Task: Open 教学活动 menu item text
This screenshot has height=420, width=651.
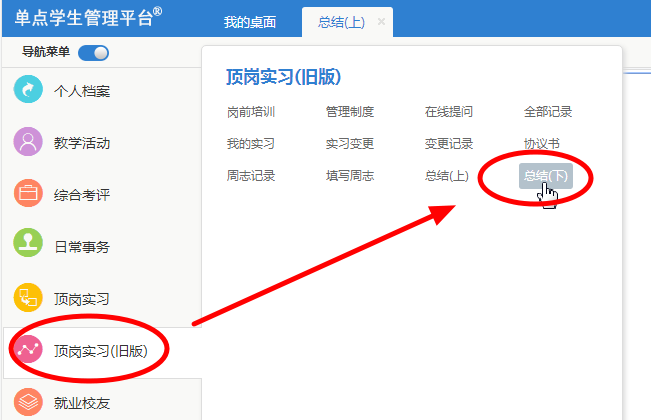Action: coord(82,143)
